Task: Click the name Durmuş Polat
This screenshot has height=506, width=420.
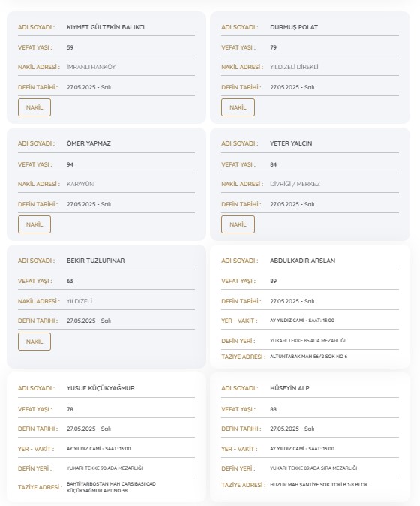Action: click(x=294, y=27)
